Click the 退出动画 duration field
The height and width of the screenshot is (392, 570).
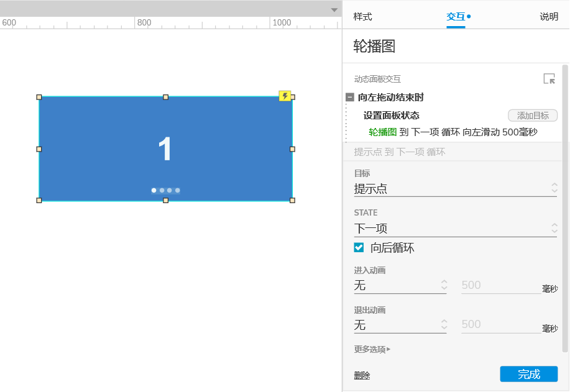(501, 324)
